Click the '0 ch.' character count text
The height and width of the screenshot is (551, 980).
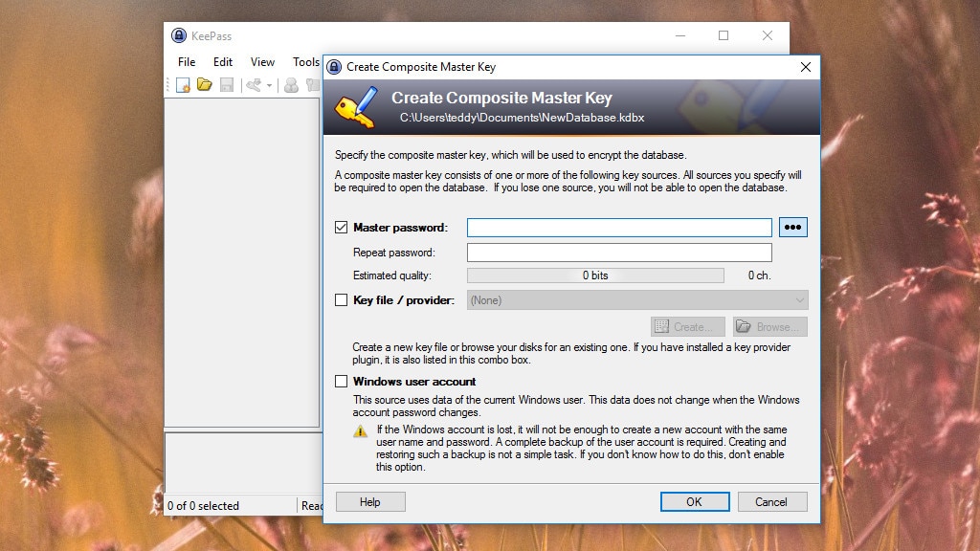pos(759,275)
